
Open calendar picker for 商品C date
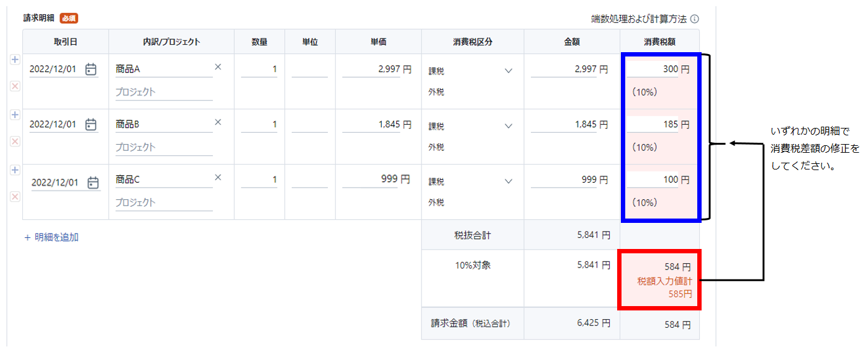click(93, 183)
